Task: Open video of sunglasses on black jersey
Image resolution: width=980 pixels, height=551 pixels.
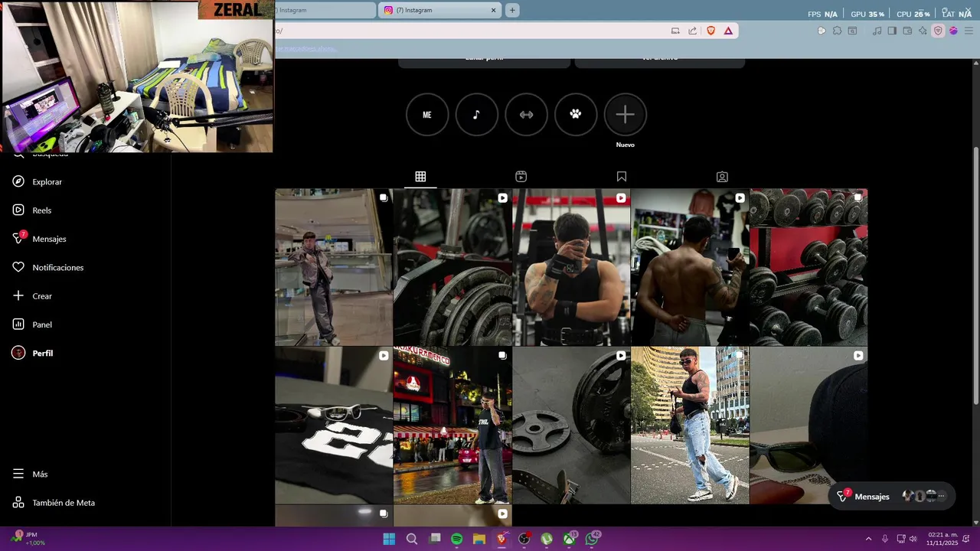Action: pyautogui.click(x=334, y=425)
